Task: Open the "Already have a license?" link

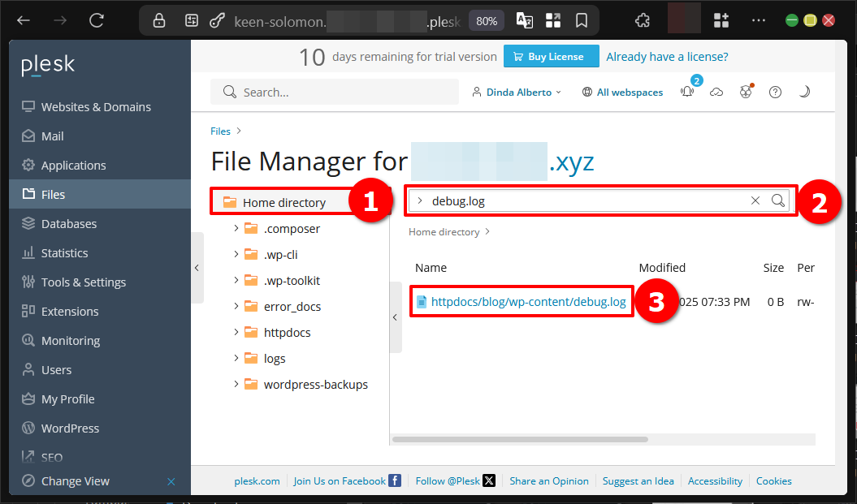Action: pyautogui.click(x=666, y=56)
